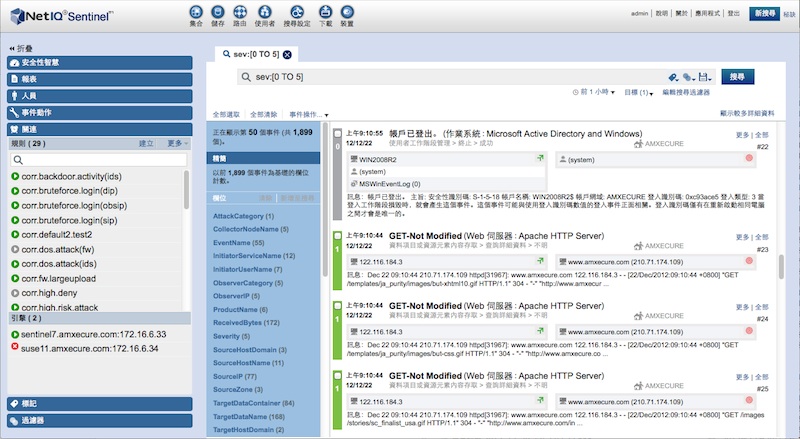This screenshot has height=439, width=800.
Task: Select checkbox for GET-Not Modified event #25
Action: 337,375
